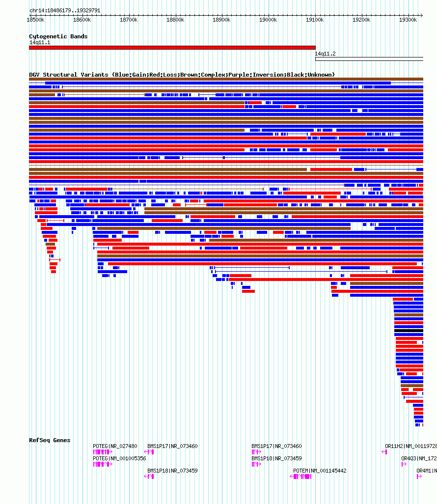Select the white 14q11.2 cytogenetic band bar
The image size is (437, 504).
tap(369, 59)
